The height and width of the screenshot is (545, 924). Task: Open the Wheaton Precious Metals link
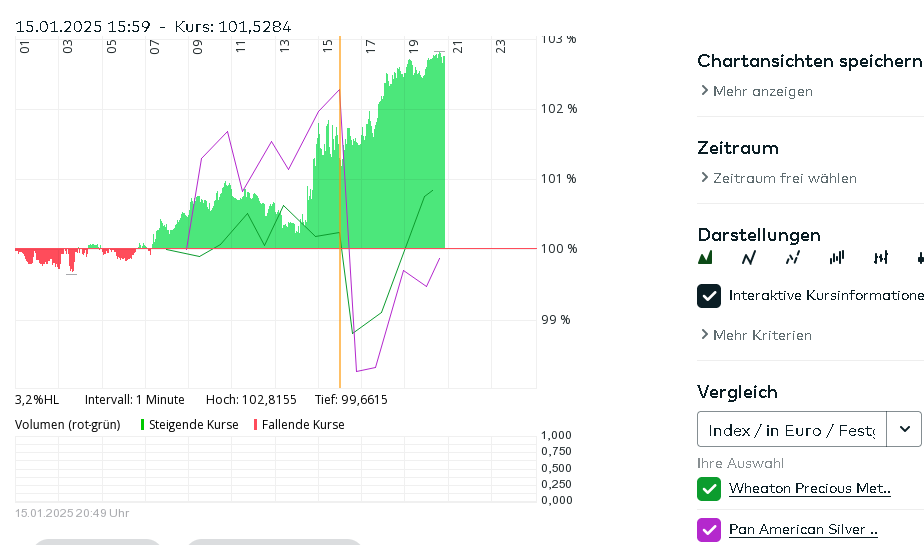tap(809, 489)
